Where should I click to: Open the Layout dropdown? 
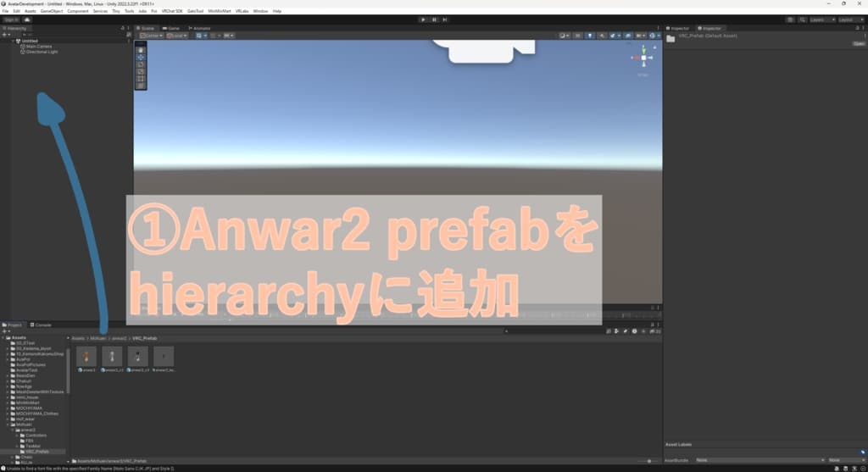[851, 19]
